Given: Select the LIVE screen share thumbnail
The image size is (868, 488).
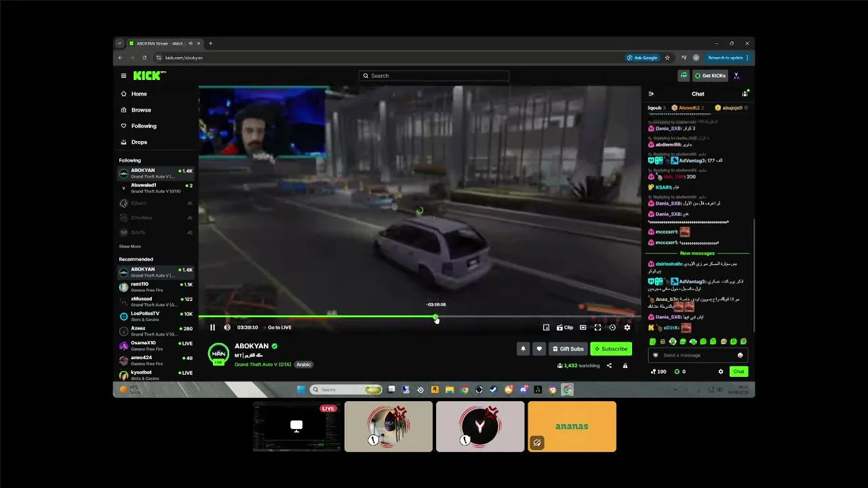Looking at the screenshot, I should tap(296, 426).
